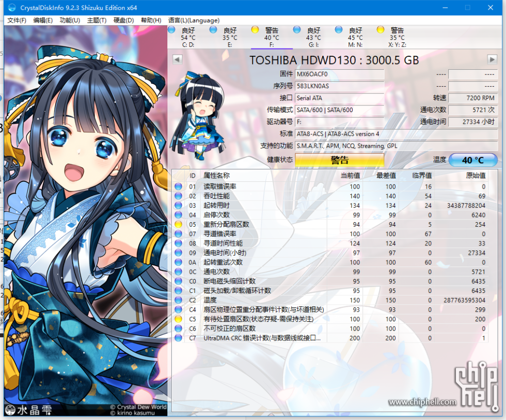This screenshot has width=506, height=420.
Task: Click the yellow orb for 05 重新分配扇区数
Action: point(178,224)
